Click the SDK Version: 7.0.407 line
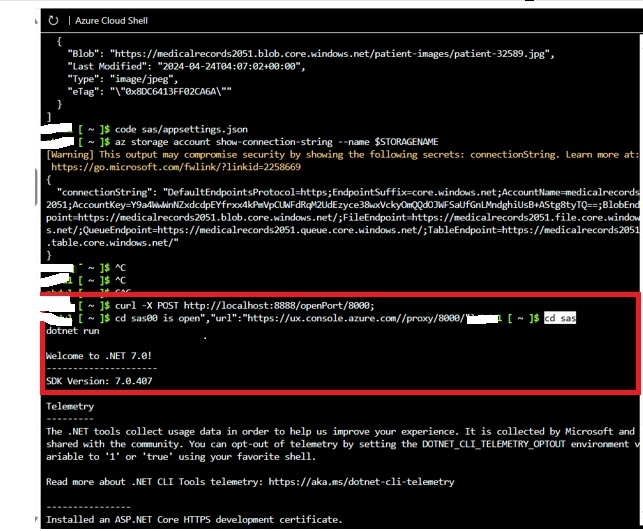 pyautogui.click(x=99, y=381)
